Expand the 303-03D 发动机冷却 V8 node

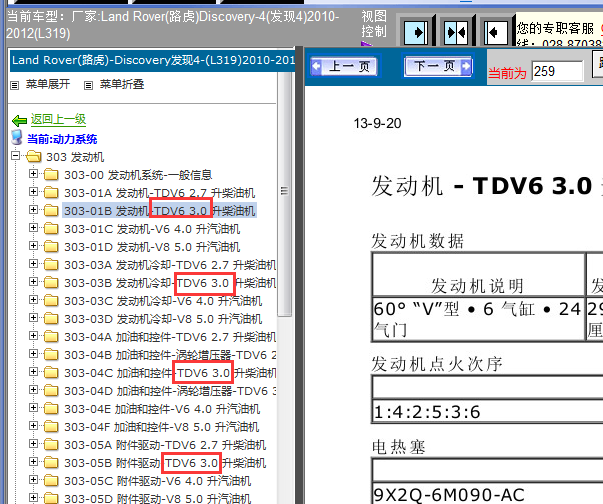pos(33,318)
